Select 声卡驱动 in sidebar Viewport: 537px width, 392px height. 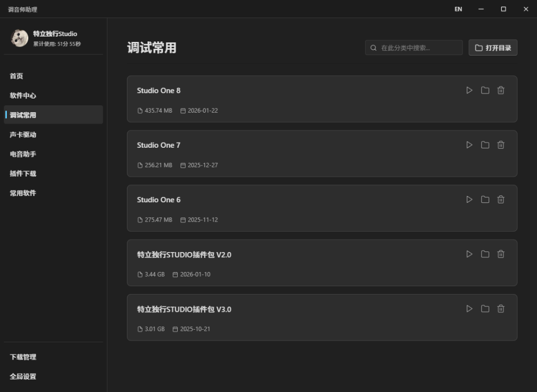pos(23,135)
